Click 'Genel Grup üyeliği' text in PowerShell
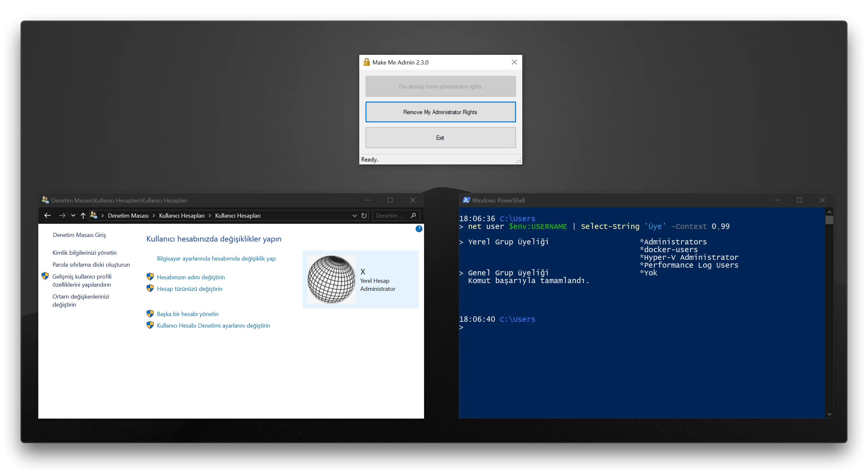Image resolution: width=868 pixels, height=474 pixels. pyautogui.click(x=508, y=272)
